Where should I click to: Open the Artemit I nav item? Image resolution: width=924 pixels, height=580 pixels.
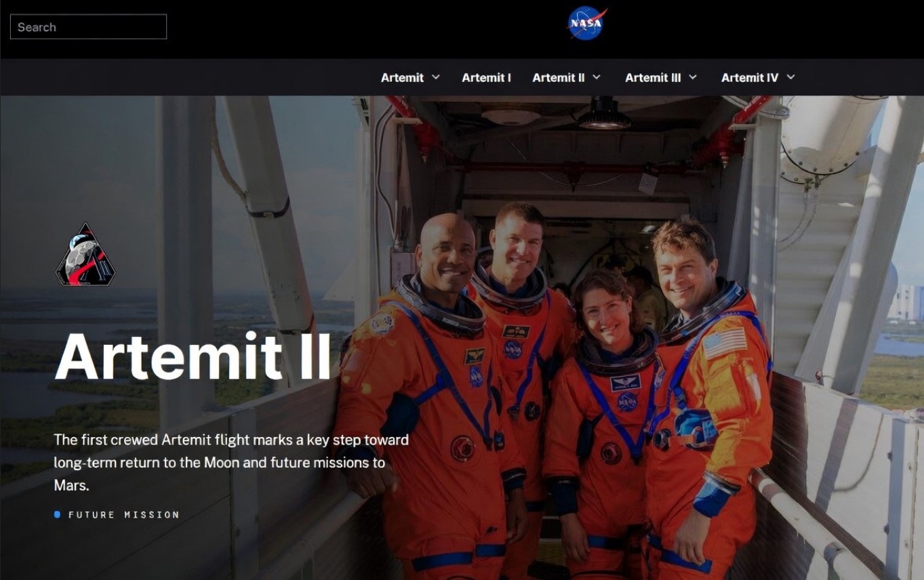[x=486, y=78]
